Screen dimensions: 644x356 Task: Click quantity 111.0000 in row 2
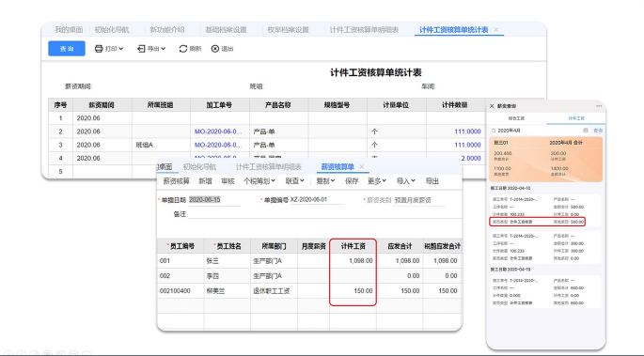pos(467,132)
